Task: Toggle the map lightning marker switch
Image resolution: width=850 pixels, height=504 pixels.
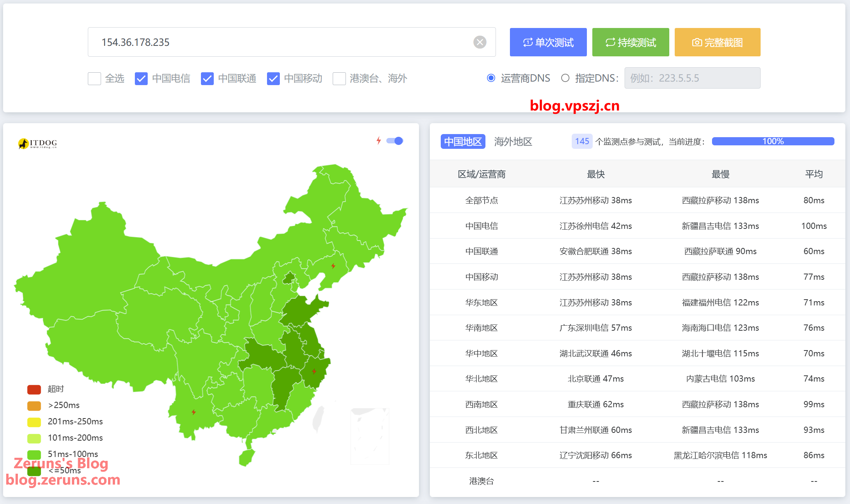Action: click(x=395, y=141)
